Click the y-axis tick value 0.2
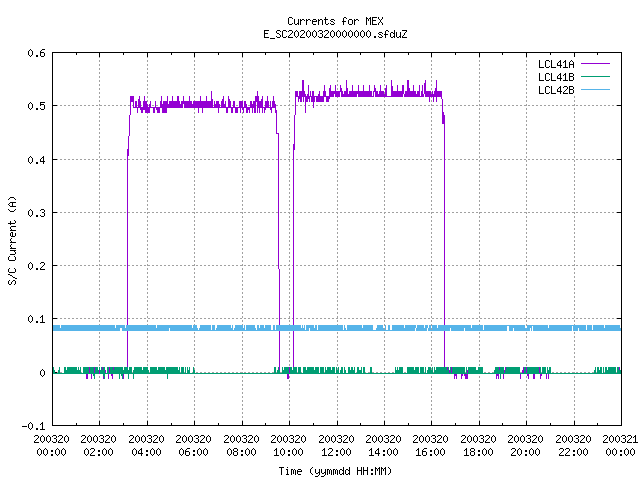This screenshot has height=480, width=640. point(36,266)
